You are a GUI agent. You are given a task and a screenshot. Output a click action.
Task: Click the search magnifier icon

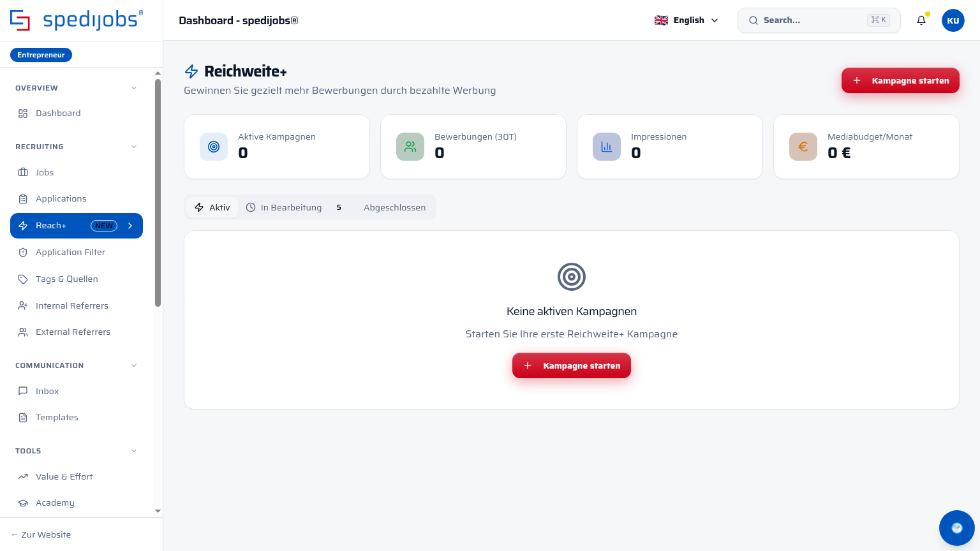click(754, 20)
